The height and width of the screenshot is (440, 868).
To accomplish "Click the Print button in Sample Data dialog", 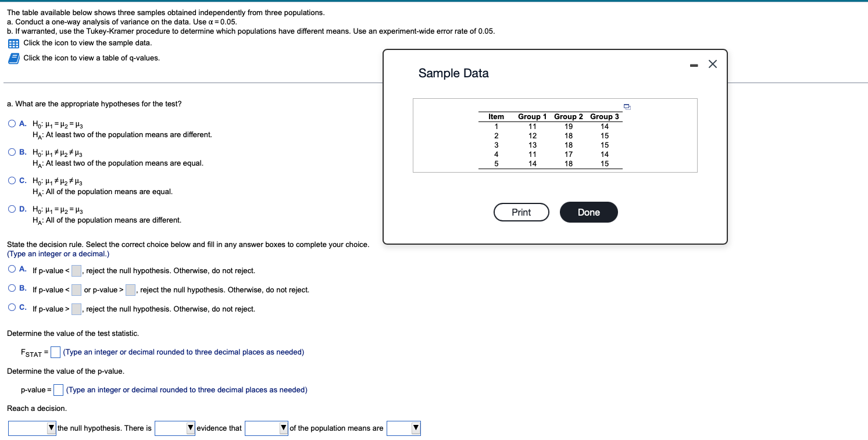I will pyautogui.click(x=521, y=212).
